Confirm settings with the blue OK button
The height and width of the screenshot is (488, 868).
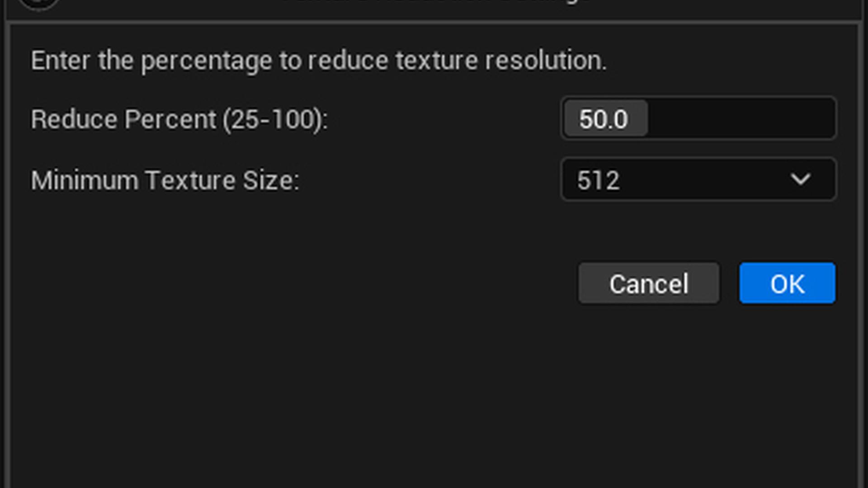787,283
